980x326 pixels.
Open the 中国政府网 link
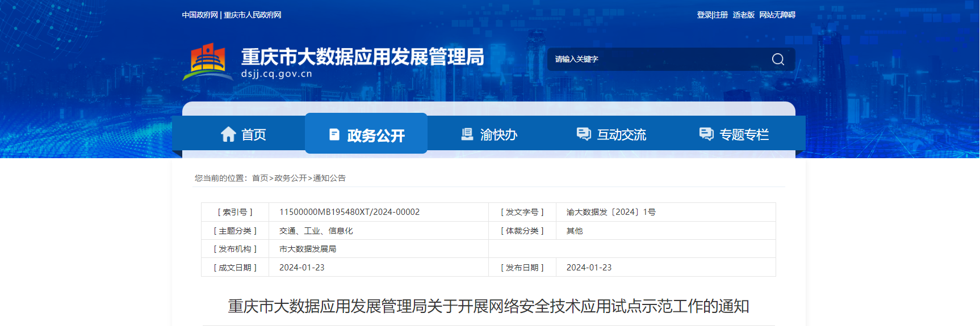click(x=200, y=15)
